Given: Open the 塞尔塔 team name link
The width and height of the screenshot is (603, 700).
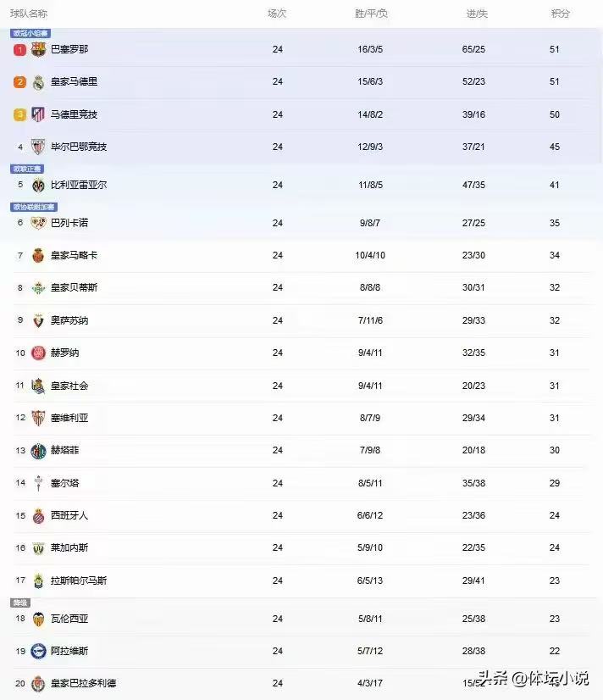Looking at the screenshot, I should (64, 483).
